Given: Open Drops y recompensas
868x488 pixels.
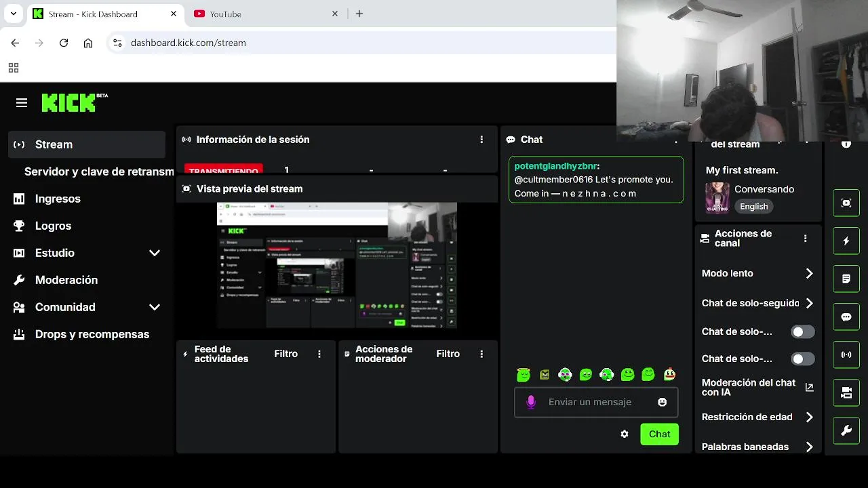Looking at the screenshot, I should pos(92,334).
